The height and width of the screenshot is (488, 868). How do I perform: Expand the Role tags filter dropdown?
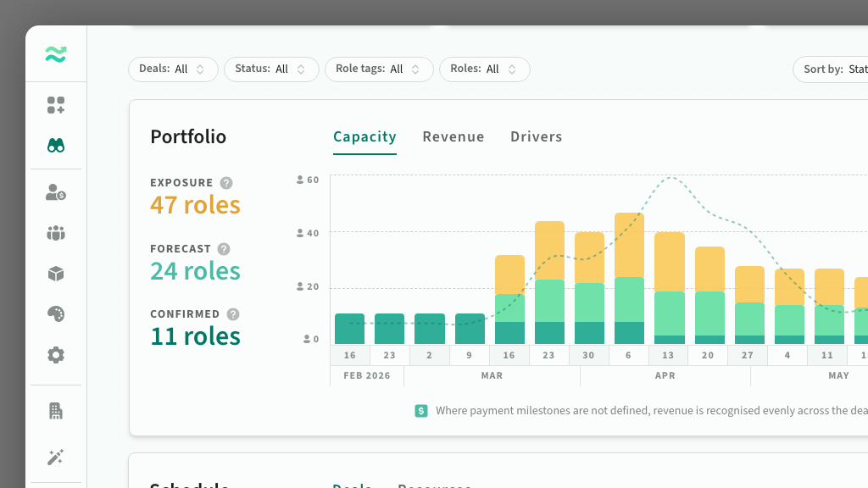click(x=379, y=69)
